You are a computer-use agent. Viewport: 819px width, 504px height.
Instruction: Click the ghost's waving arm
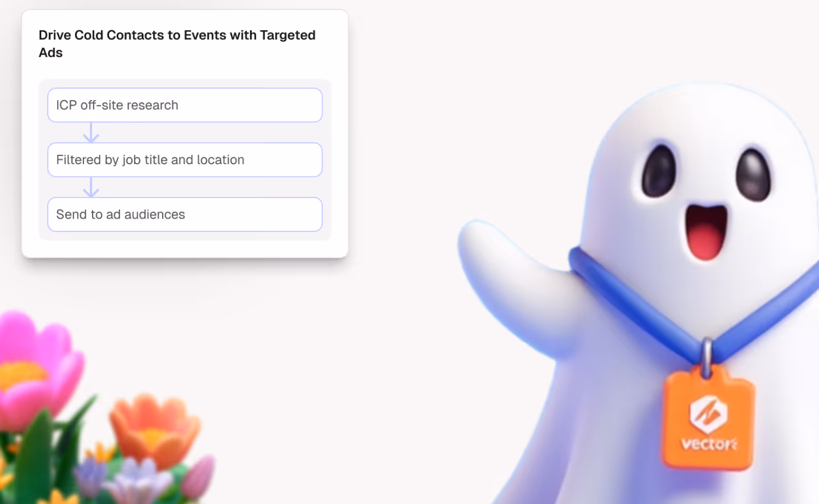(514, 278)
